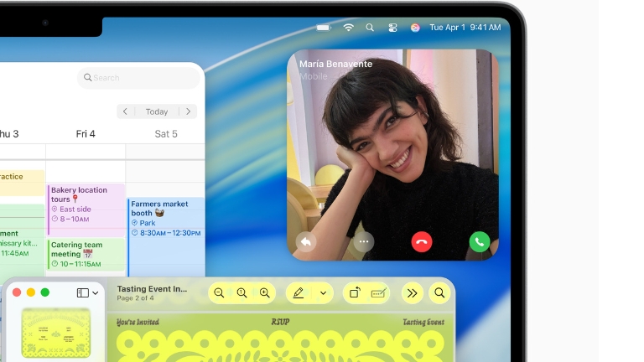Zoom out in the Preview toolbar
Screen dimensions: 644x362
(x=219, y=292)
